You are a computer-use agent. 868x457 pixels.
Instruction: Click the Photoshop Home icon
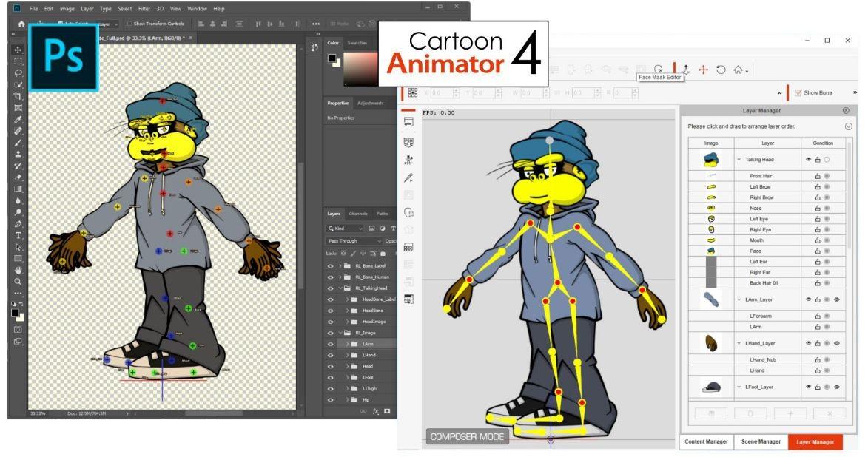point(21,24)
